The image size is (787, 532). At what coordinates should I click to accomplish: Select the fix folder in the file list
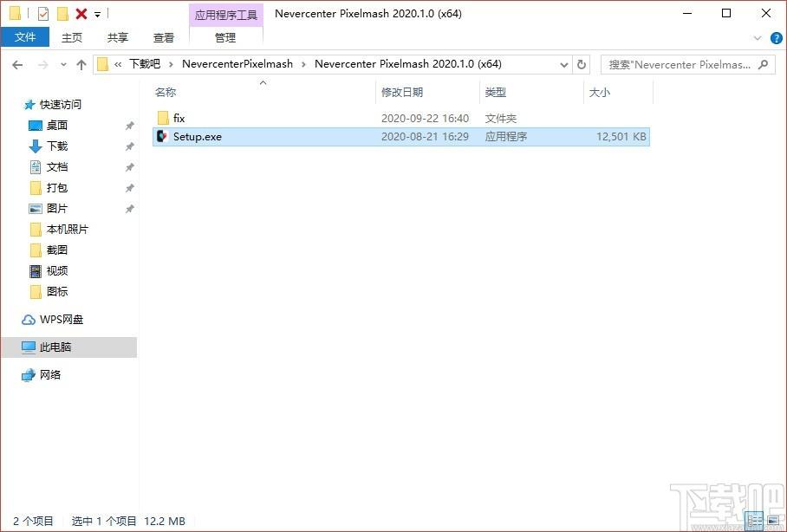coord(179,119)
